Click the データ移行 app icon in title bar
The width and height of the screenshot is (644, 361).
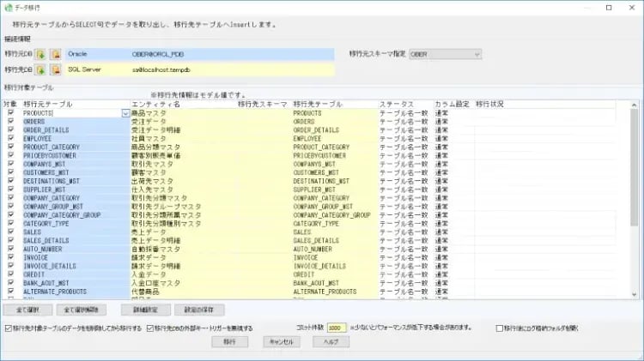click(x=8, y=8)
